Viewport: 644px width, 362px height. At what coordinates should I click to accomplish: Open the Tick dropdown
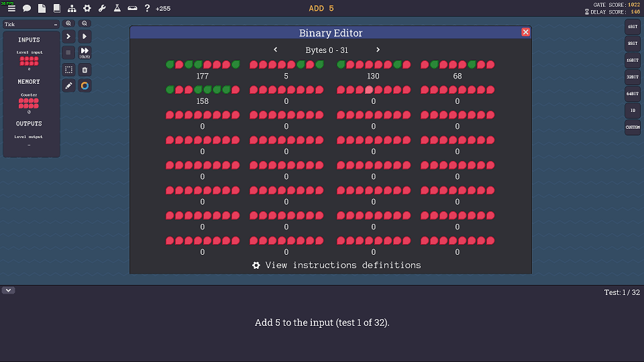point(31,24)
